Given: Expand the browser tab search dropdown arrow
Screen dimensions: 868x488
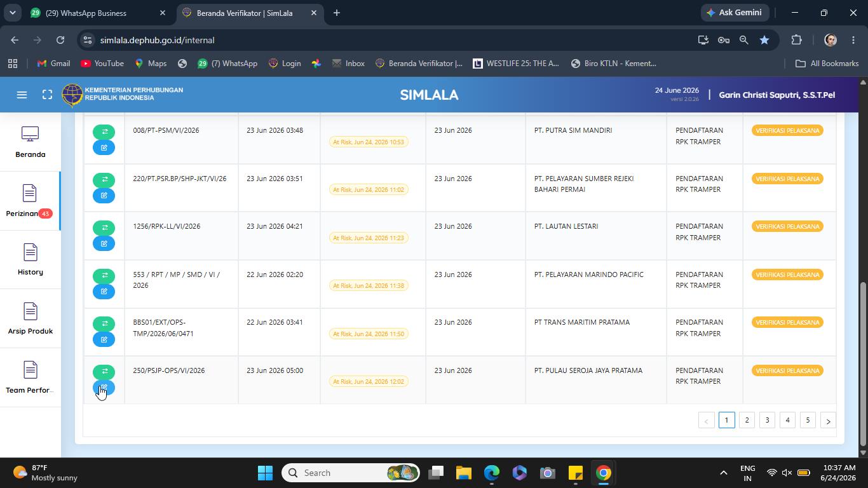Looking at the screenshot, I should click(x=12, y=13).
